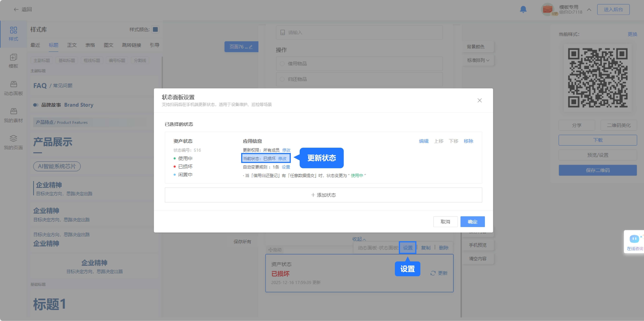The width and height of the screenshot is (644, 321).
Task: Open the 样式颜色 color swatch
Action: tap(155, 29)
